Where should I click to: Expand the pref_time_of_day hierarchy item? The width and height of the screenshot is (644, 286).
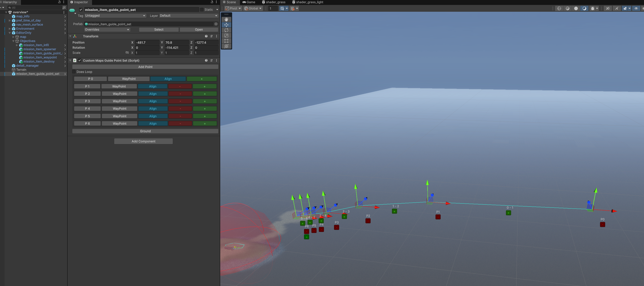point(10,21)
